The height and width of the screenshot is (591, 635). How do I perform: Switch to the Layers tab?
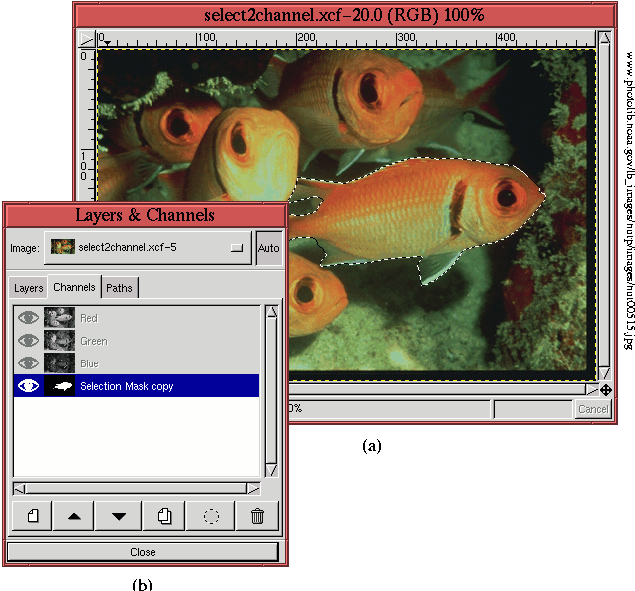tap(28, 288)
